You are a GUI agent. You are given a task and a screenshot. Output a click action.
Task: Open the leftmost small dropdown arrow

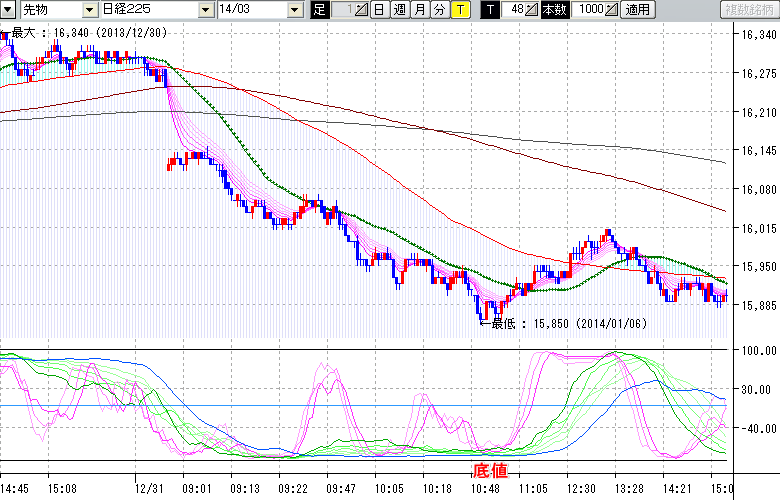coord(7,10)
